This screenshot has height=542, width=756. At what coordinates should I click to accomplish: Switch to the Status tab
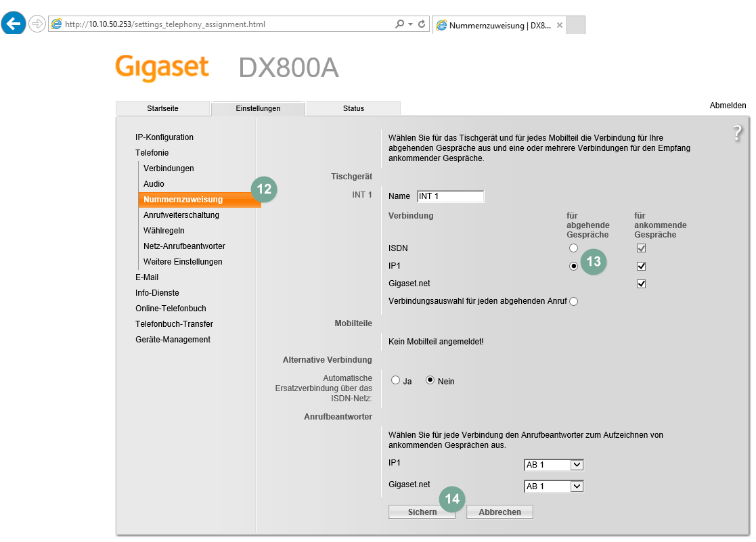(353, 108)
